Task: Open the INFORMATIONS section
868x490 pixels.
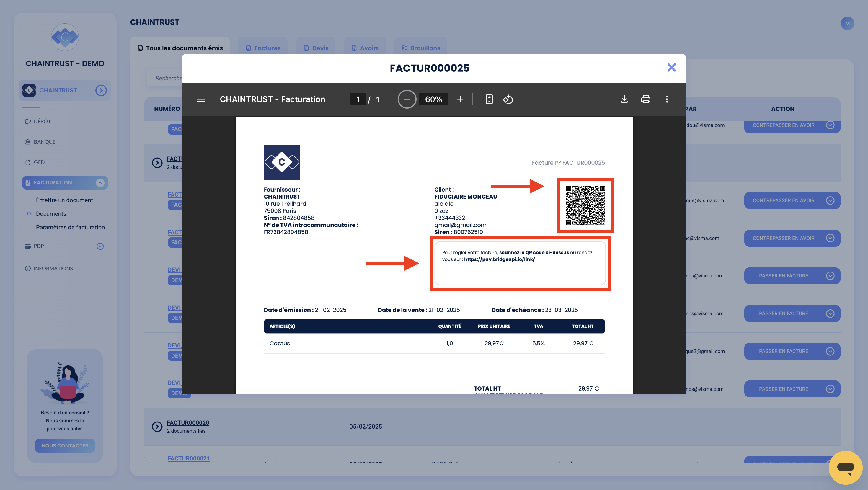Action: [x=49, y=268]
